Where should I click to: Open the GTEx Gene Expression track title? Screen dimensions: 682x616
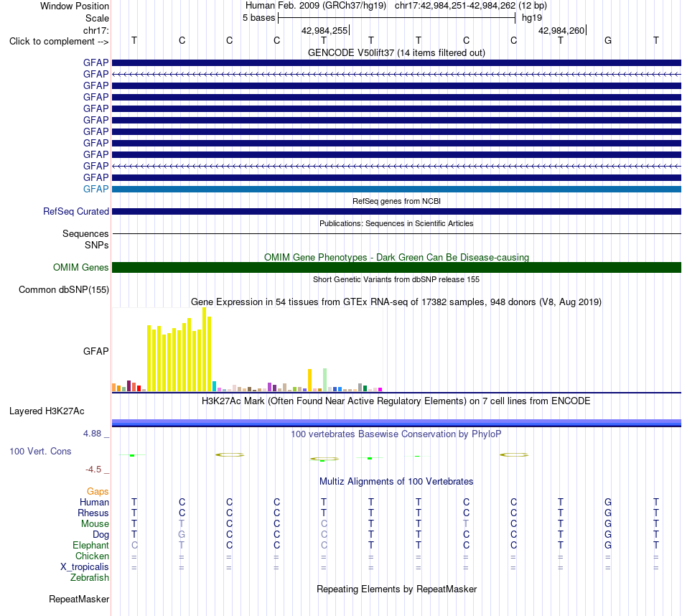coord(396,302)
